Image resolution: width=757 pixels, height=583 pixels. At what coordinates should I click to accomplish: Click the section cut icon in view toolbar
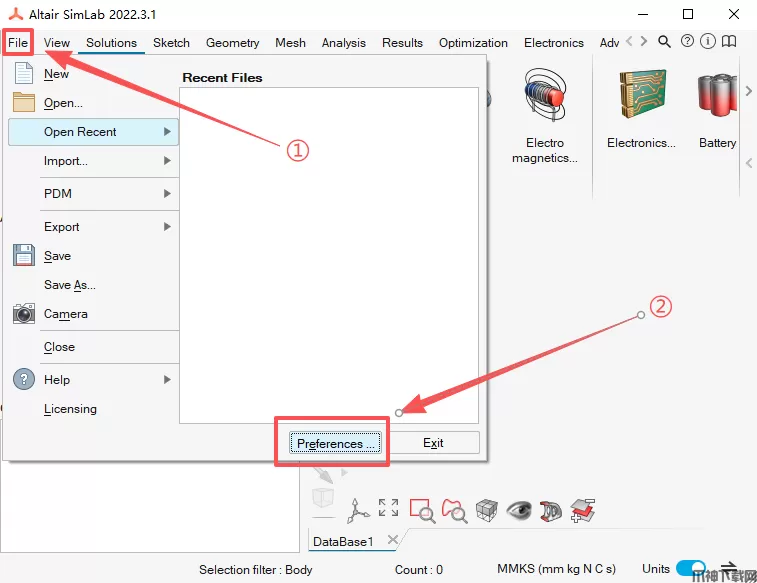coord(551,511)
